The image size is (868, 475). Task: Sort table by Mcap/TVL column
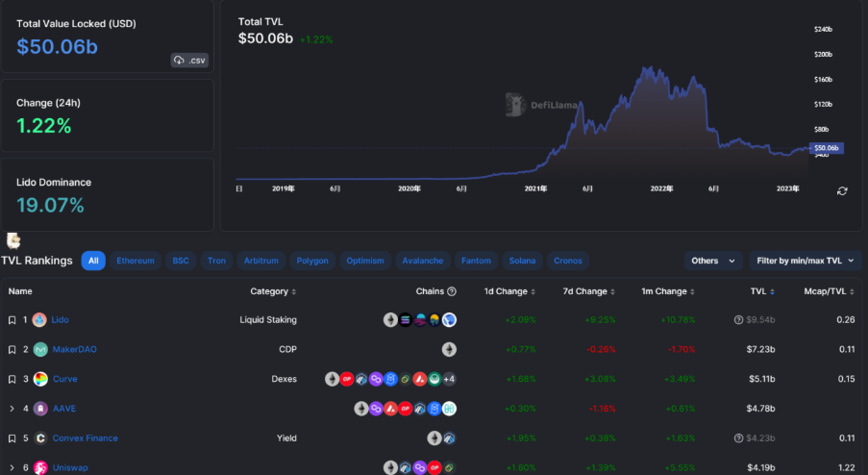point(829,291)
